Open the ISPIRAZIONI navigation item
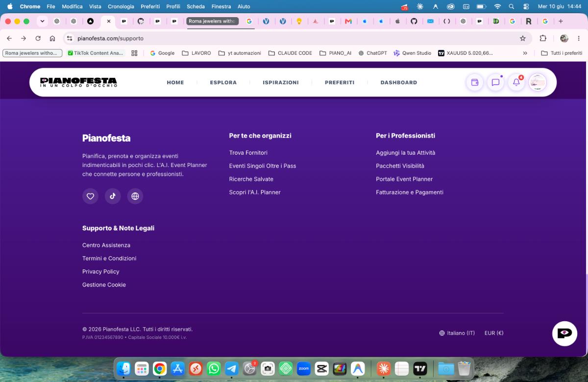Screen dimensions: 588x382 point(281,82)
